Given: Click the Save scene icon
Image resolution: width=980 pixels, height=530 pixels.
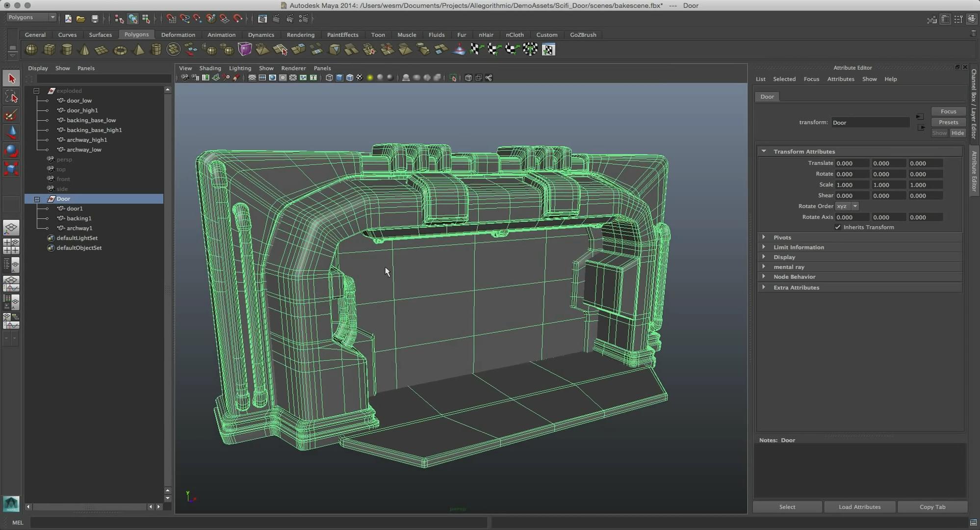Looking at the screenshot, I should 95,19.
